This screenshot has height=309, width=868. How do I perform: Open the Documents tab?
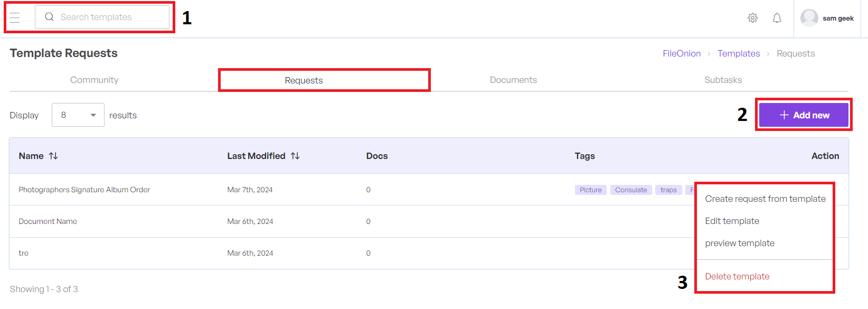click(513, 80)
